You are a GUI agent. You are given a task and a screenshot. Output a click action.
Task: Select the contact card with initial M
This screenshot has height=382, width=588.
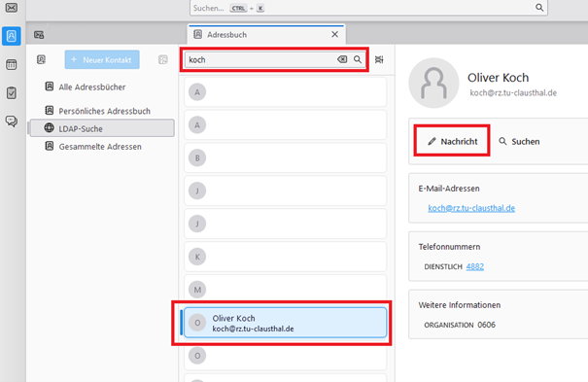click(x=285, y=290)
